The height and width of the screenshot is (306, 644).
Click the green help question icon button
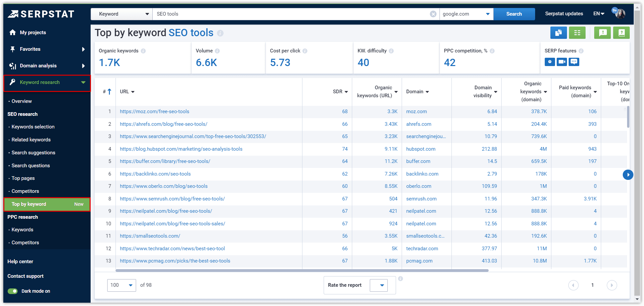tap(621, 33)
